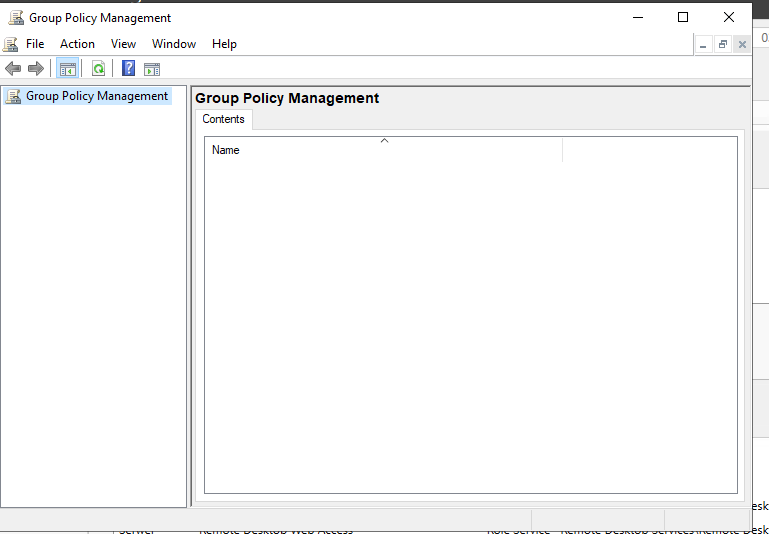
Task: Go back with the Back arrow icon
Action: pos(13,69)
